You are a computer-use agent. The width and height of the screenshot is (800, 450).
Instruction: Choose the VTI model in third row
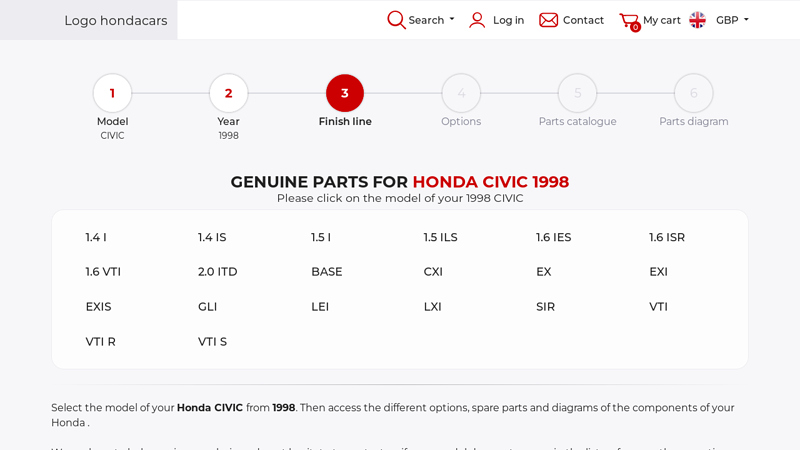(x=658, y=307)
